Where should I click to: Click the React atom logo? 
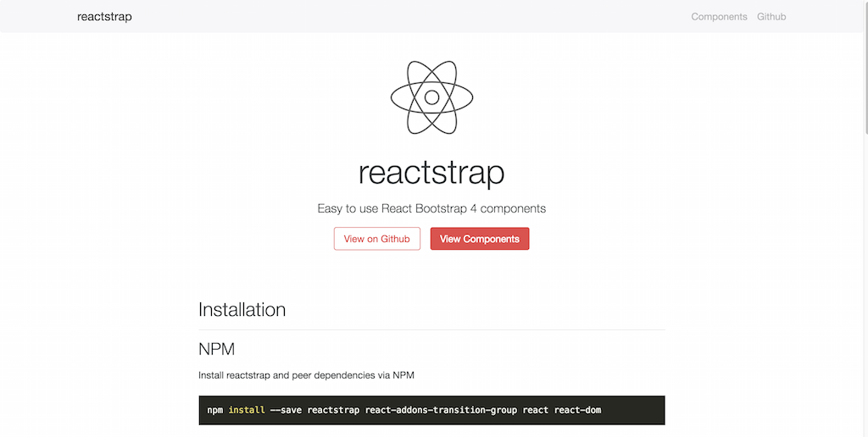point(431,97)
